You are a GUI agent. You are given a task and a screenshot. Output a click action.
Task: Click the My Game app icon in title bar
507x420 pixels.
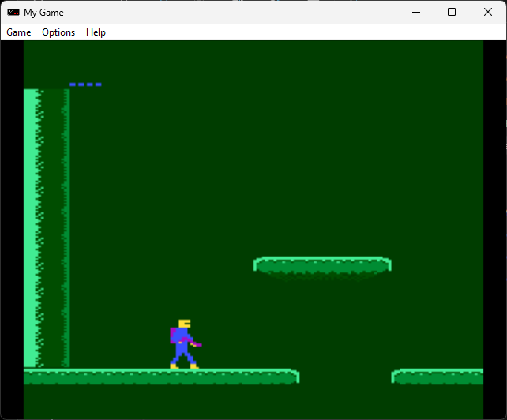pos(13,13)
